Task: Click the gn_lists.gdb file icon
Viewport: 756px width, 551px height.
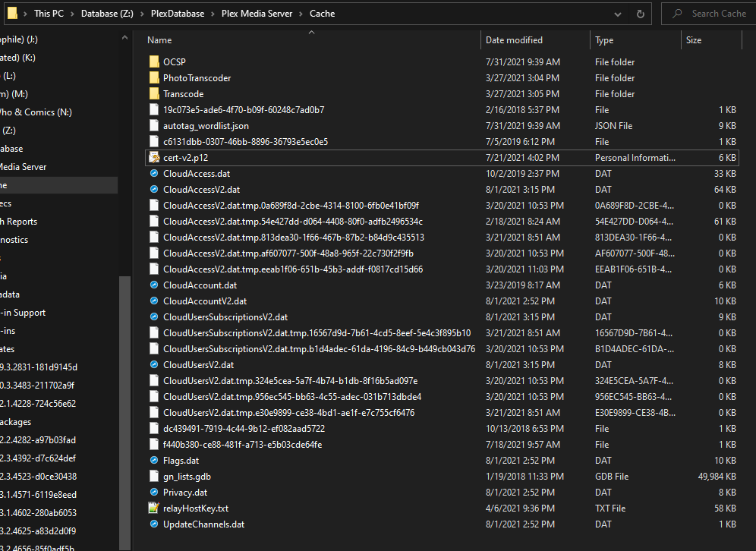Action: tap(154, 476)
